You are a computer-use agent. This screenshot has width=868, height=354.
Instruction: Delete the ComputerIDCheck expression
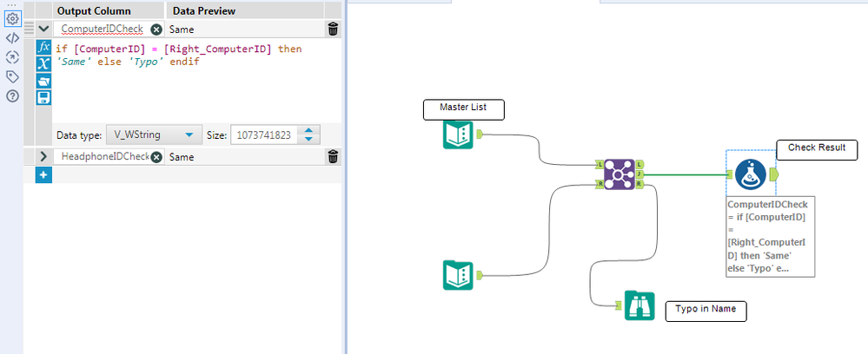click(333, 29)
